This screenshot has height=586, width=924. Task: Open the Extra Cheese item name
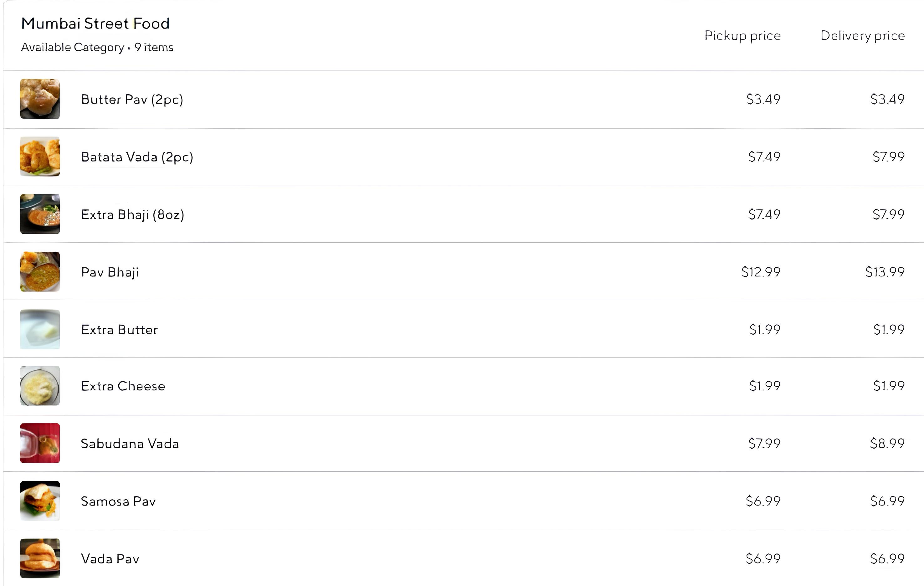point(123,386)
